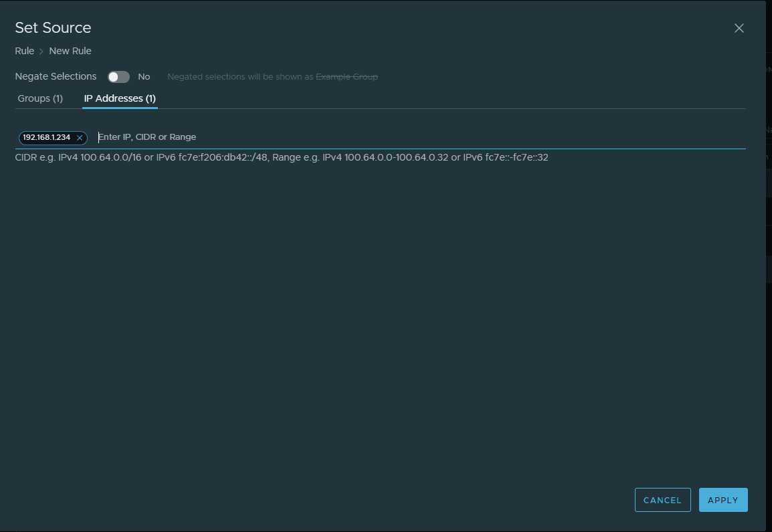Viewport: 772px width, 532px height.
Task: Remove the 192.168.1.234 address chip
Action: tap(80, 138)
